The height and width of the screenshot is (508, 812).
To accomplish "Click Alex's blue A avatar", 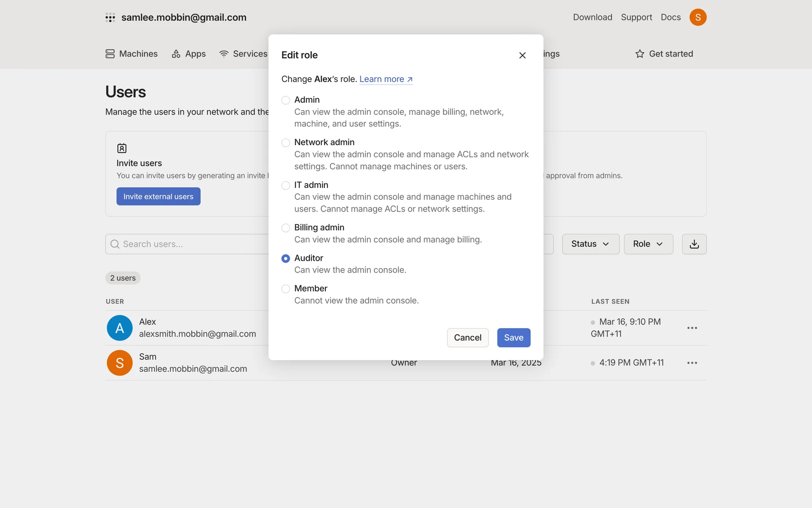I will (120, 328).
